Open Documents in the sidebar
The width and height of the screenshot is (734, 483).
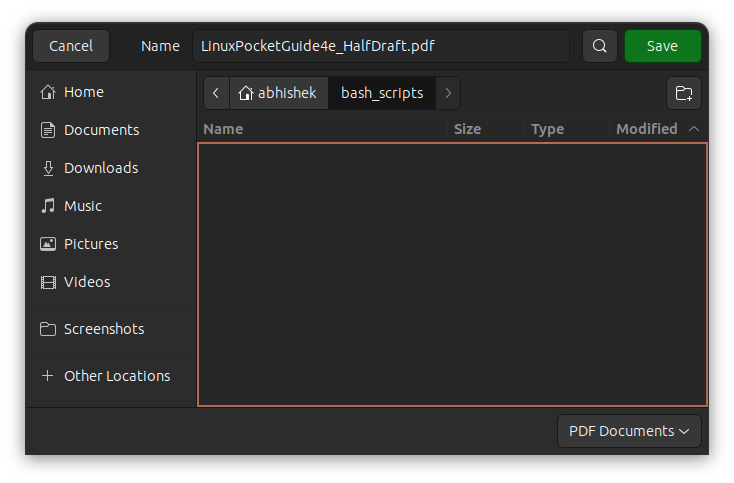pos(101,130)
